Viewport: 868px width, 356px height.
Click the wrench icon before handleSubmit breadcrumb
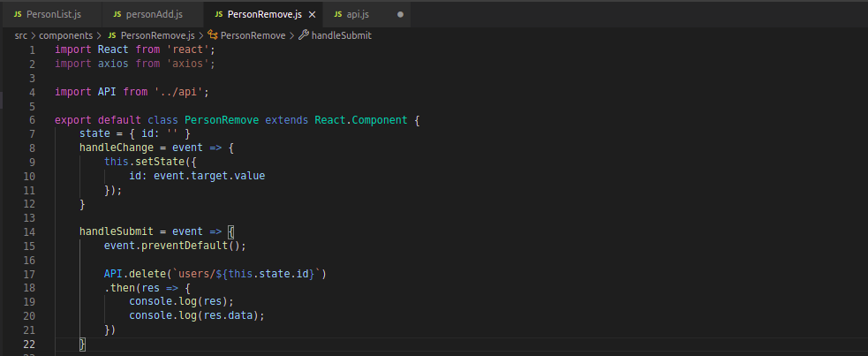pos(304,35)
